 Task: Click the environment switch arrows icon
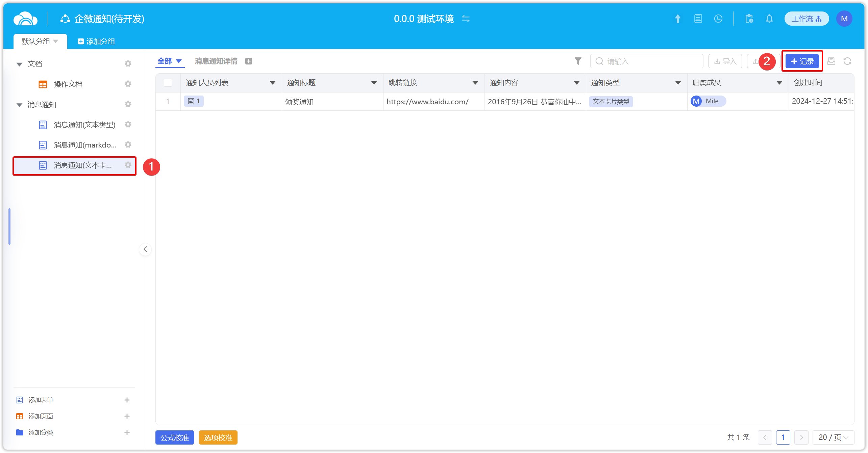pos(466,19)
